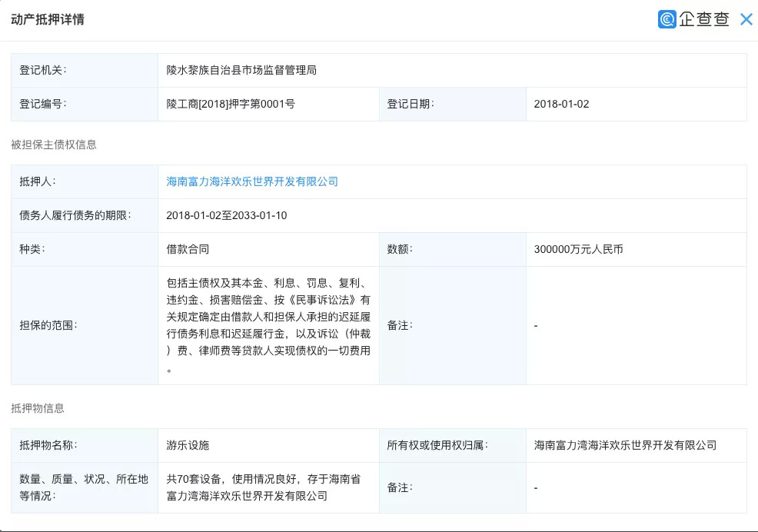Select registration number 陵工商[2018]押字第0001号
Image resolution: width=758 pixels, height=532 pixels.
coord(231,104)
